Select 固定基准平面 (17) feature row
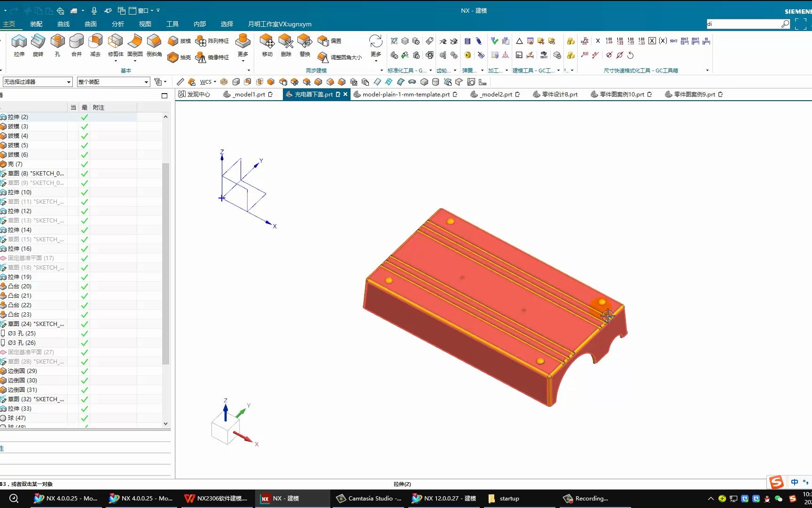The image size is (812, 508). 31,258
